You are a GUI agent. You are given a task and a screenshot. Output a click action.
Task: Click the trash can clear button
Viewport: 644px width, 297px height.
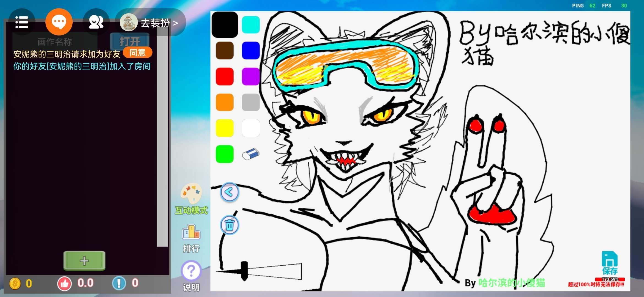230,225
